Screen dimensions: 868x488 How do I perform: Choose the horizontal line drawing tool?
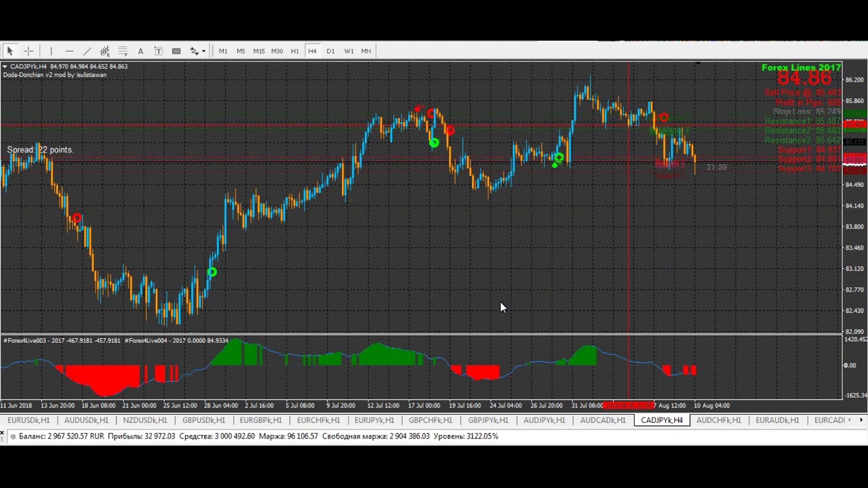tap(69, 51)
